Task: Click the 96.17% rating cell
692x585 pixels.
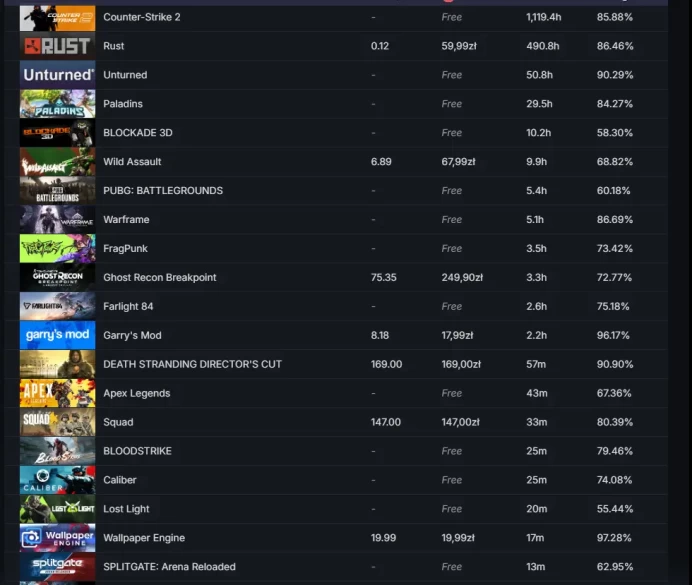Action: [x=613, y=335]
